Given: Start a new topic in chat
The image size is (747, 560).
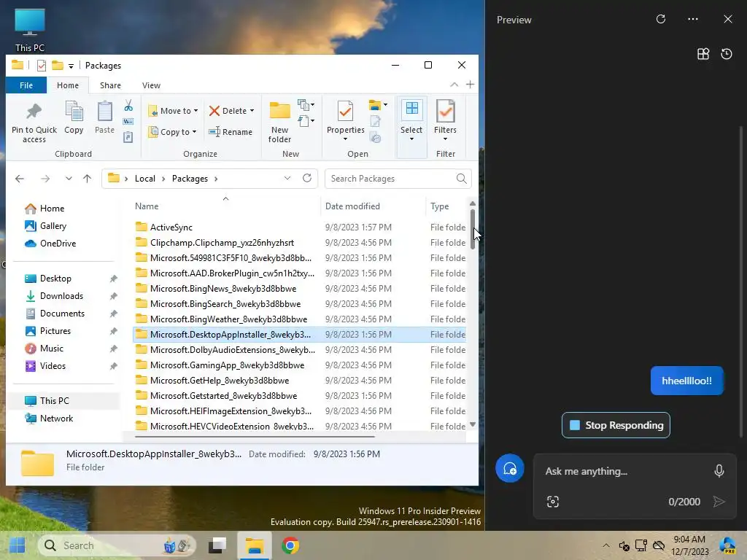Looking at the screenshot, I should pos(510,469).
